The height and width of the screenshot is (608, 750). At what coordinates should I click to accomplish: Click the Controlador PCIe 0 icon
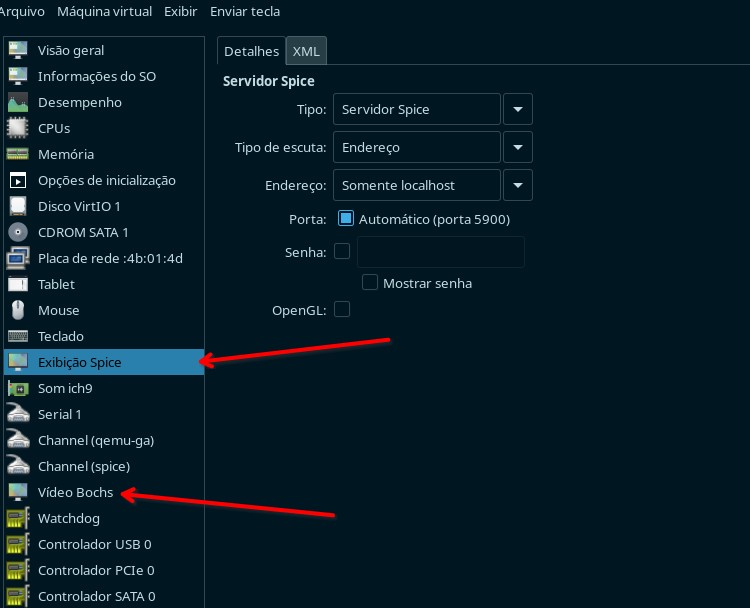point(18,570)
